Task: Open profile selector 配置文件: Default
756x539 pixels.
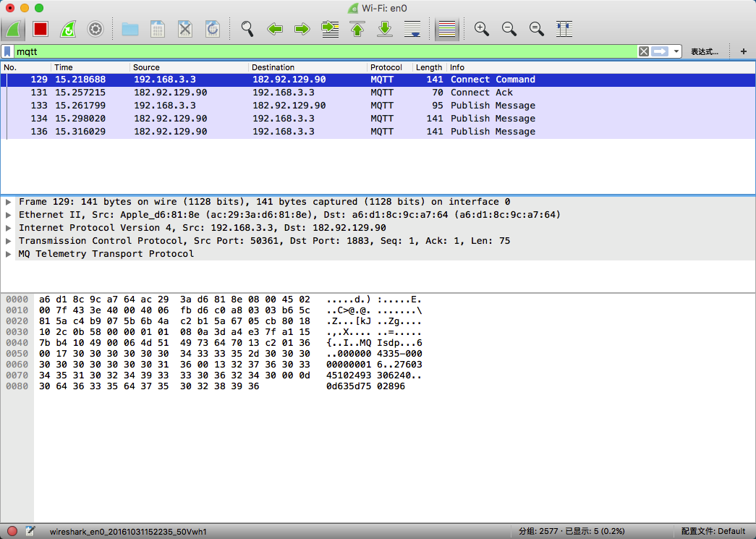Action: tap(713, 531)
